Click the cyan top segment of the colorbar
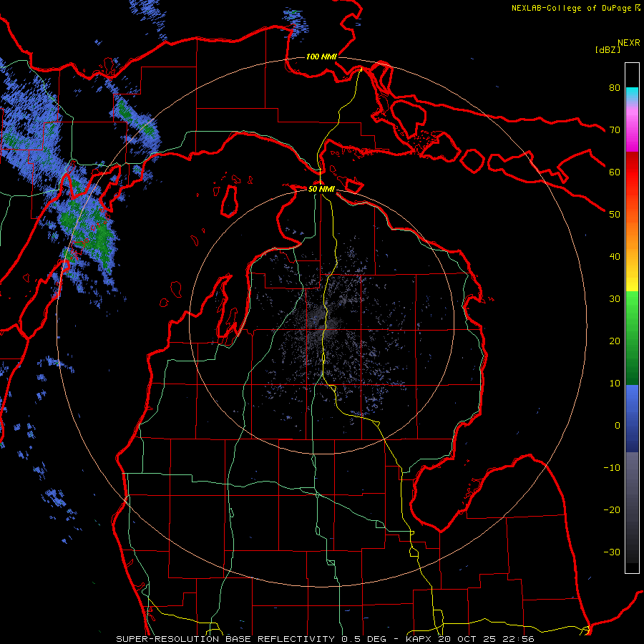The width and height of the screenshot is (644, 644). click(632, 94)
